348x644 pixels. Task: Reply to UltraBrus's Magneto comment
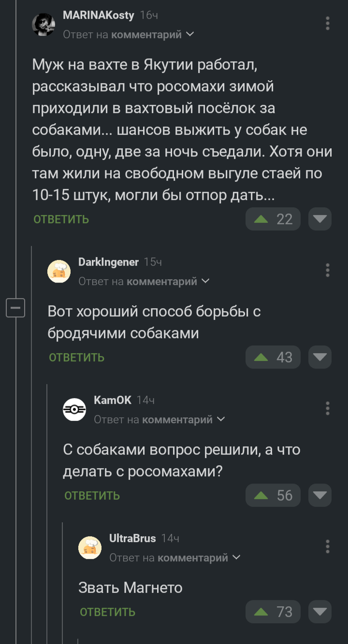[x=107, y=612]
